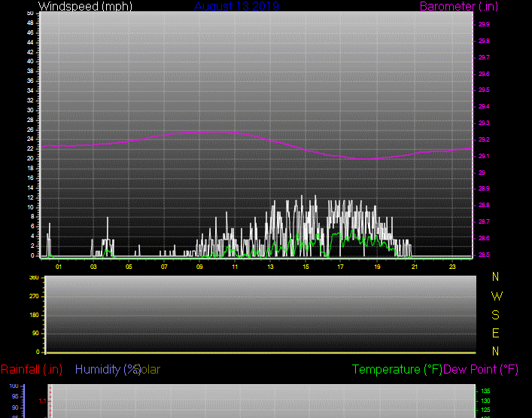Click the red 1.1 rainfall axis value
Image resolution: width=532 pixels, height=418 pixels.
(42, 401)
